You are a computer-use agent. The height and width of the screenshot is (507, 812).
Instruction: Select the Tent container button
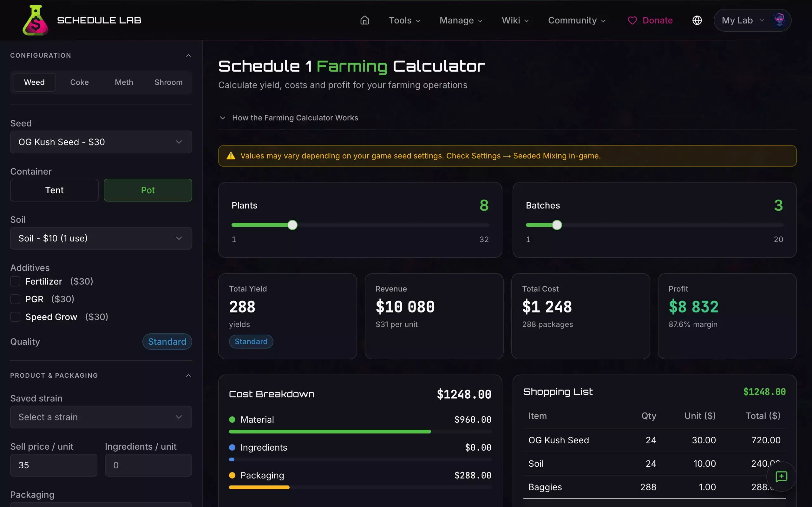(x=54, y=190)
